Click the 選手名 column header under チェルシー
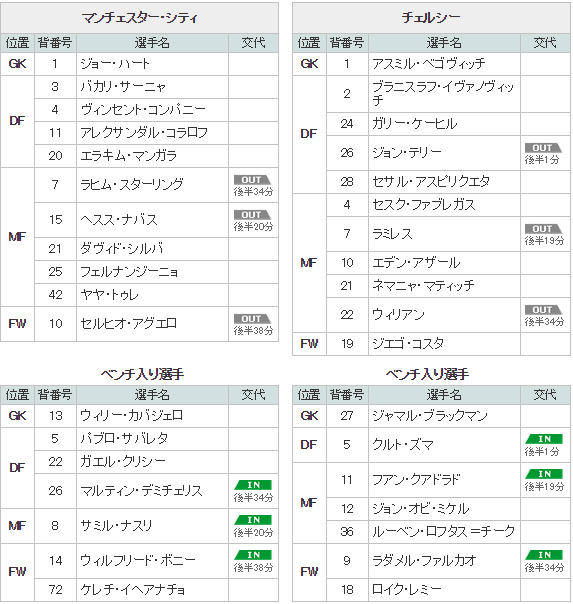Screen dimensions: 573x604 pyautogui.click(x=444, y=43)
